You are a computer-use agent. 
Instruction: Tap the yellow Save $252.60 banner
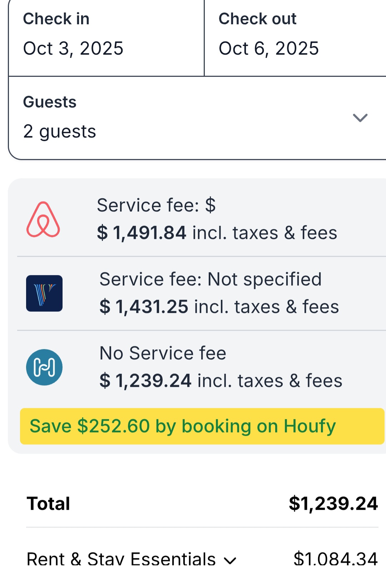[x=202, y=426]
